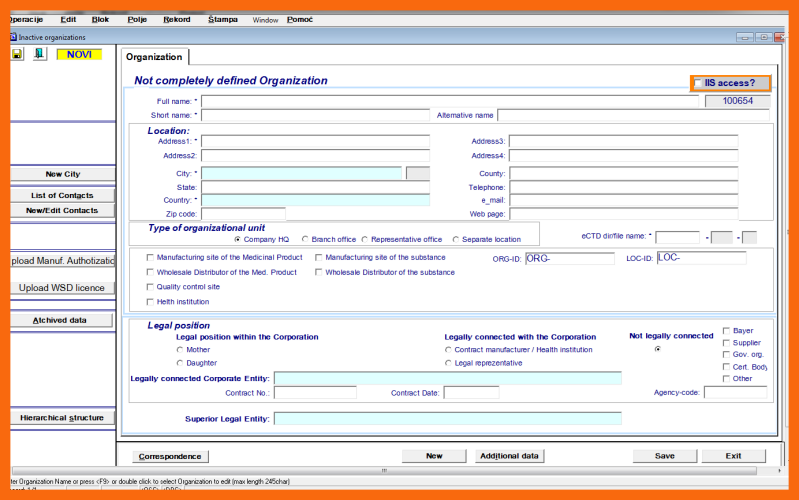Select Contract manufacturer / Health institution option
This screenshot has height=500, width=799.
tap(447, 350)
